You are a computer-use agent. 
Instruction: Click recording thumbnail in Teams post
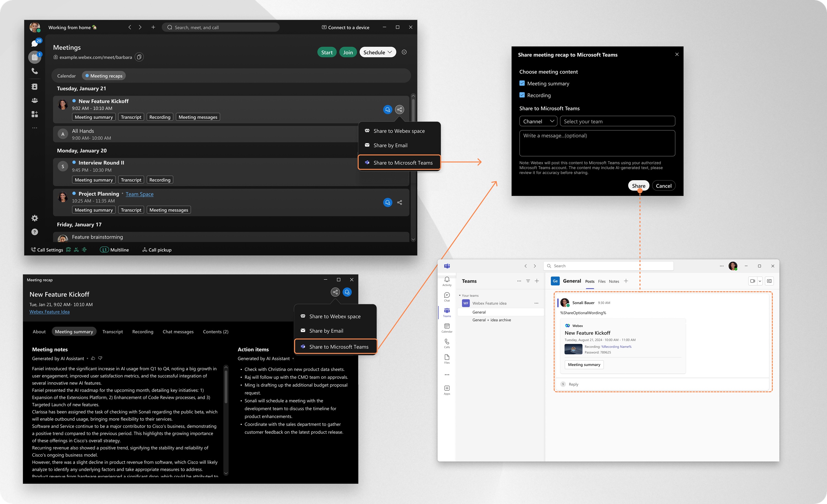pyautogui.click(x=573, y=349)
